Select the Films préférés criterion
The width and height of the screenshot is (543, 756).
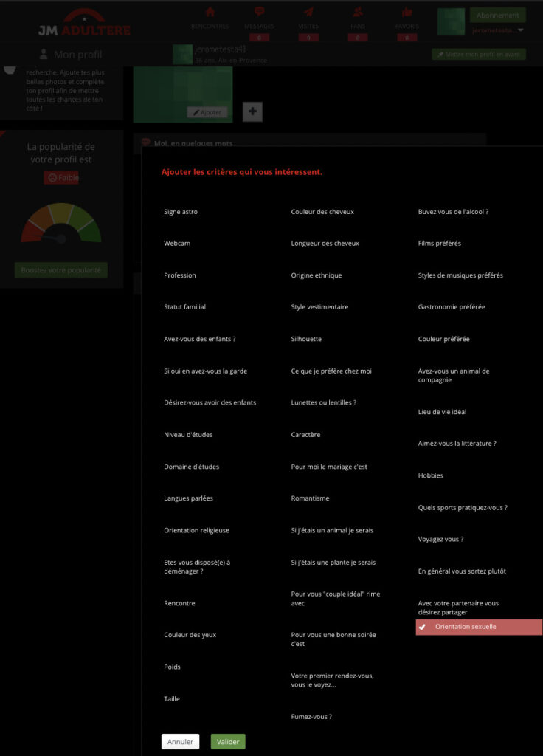(440, 244)
